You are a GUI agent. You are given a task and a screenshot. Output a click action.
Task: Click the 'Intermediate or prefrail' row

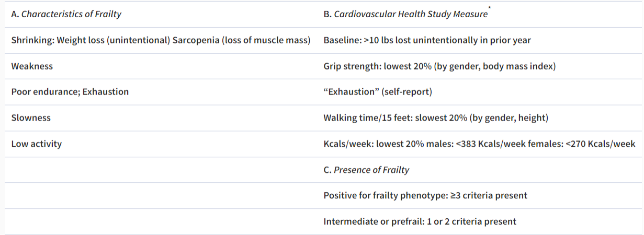pyautogui.click(x=420, y=221)
